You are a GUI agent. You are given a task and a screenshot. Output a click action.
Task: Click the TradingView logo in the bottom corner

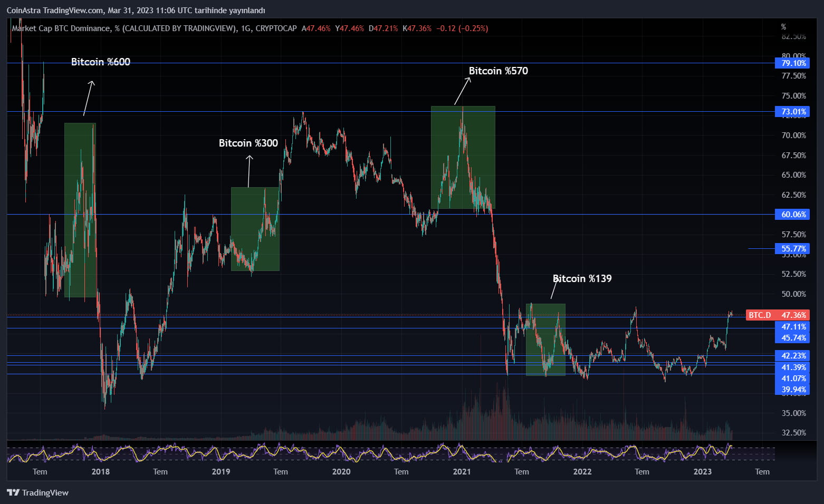tap(37, 492)
